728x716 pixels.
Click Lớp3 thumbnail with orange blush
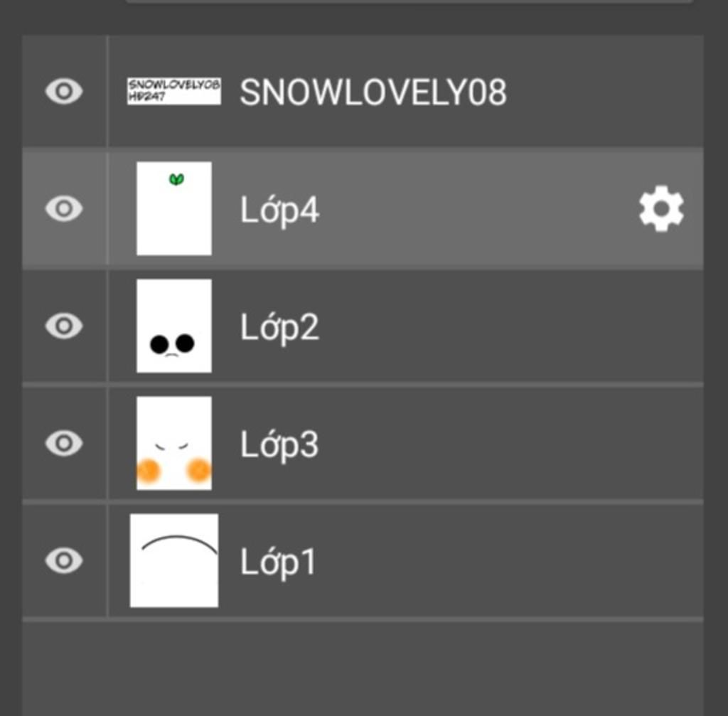[173, 443]
